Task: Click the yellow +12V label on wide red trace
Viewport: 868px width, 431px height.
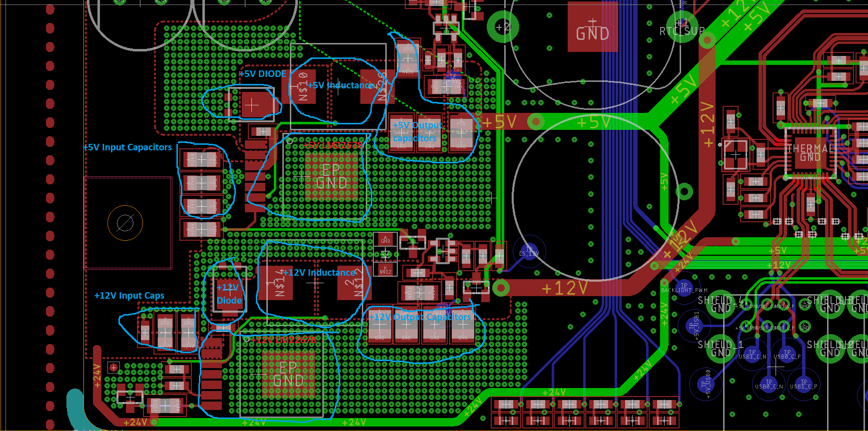Action: click(564, 288)
